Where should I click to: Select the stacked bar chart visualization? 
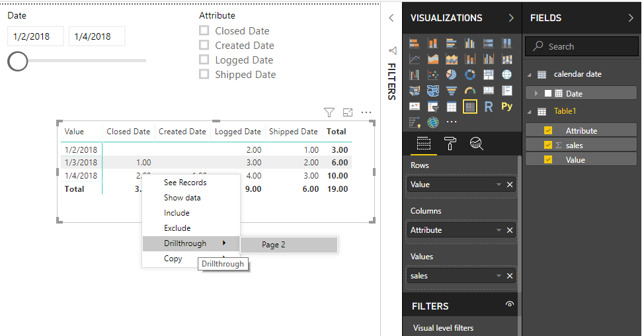(415, 43)
